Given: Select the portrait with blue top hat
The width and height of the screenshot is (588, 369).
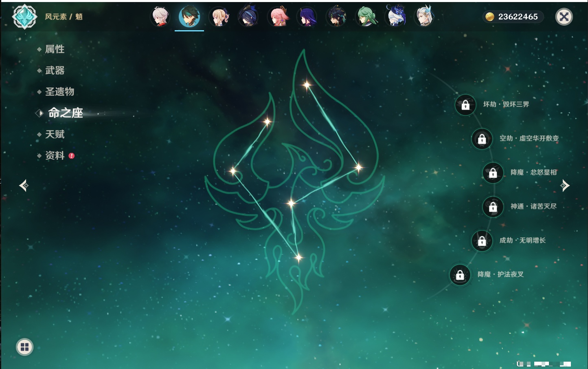Looking at the screenshot, I should (395, 16).
